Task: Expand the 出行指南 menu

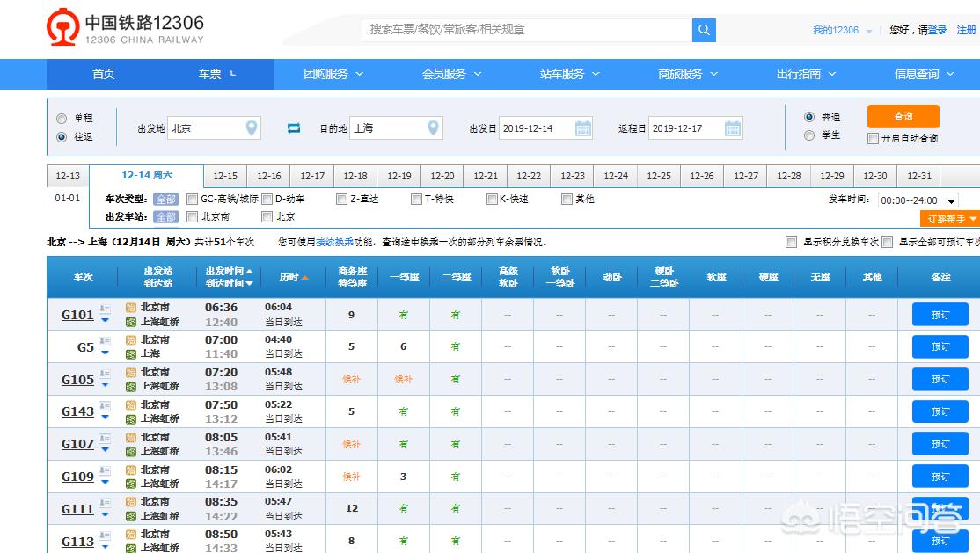Action: 806,74
